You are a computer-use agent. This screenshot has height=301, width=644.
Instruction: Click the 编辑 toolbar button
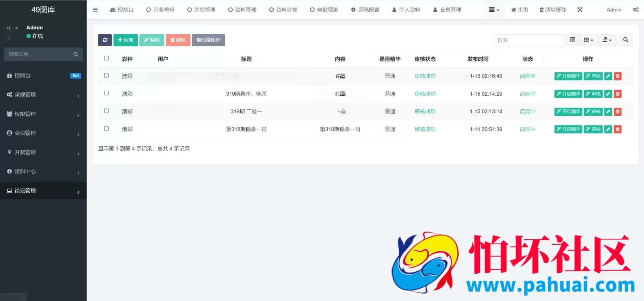[152, 40]
